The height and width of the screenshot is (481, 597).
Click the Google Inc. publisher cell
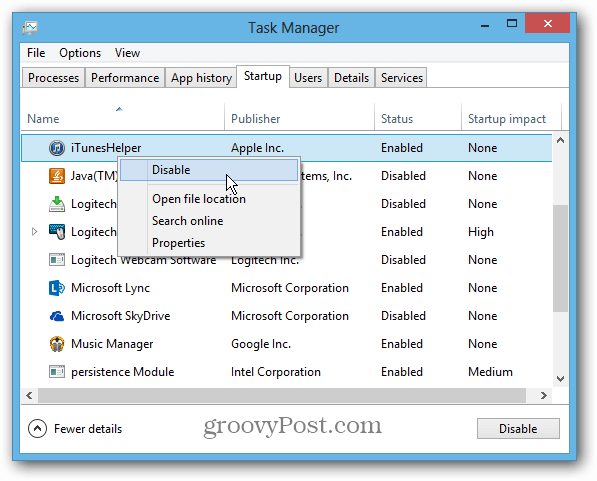261,344
